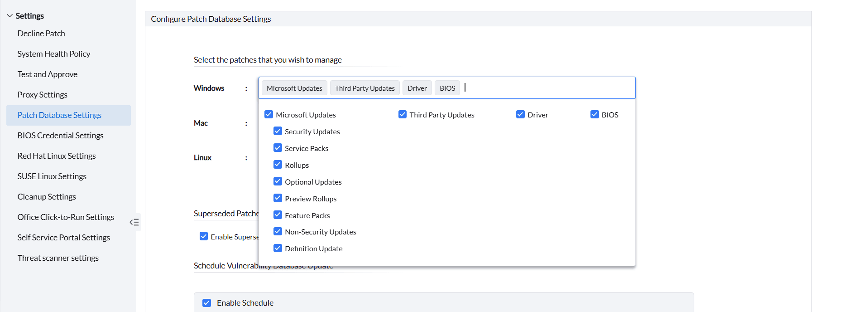Toggle the Driver checkbox
The image size is (868, 312).
point(520,114)
